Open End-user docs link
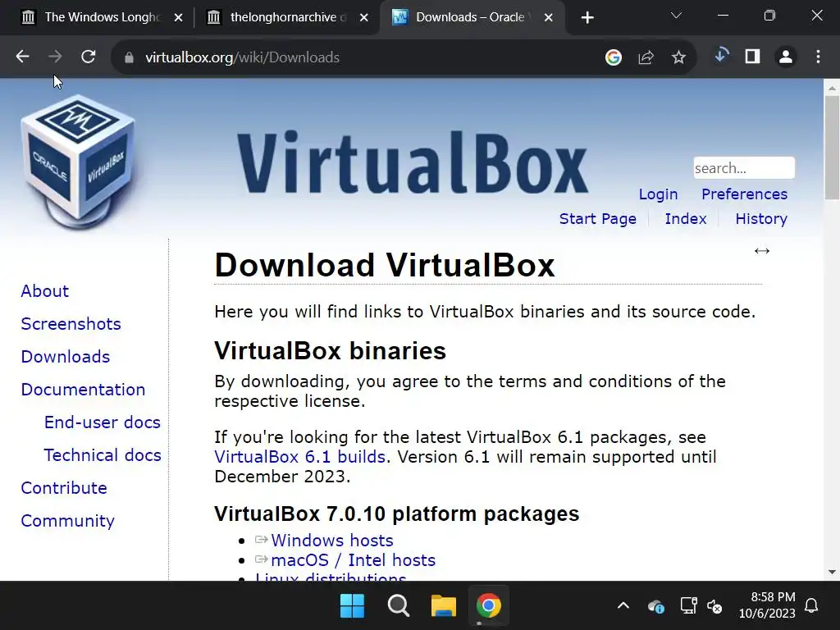Screen dimensions: 840x630 pos(103,422)
